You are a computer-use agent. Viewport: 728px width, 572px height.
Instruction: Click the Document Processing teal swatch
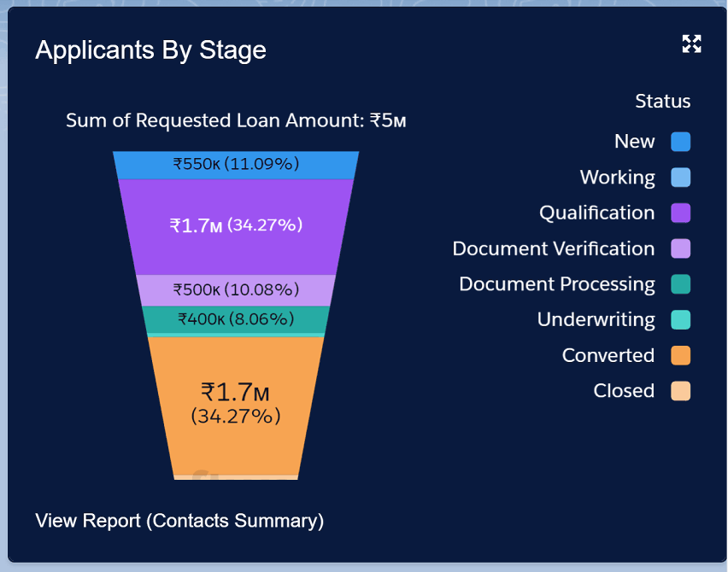(x=680, y=284)
